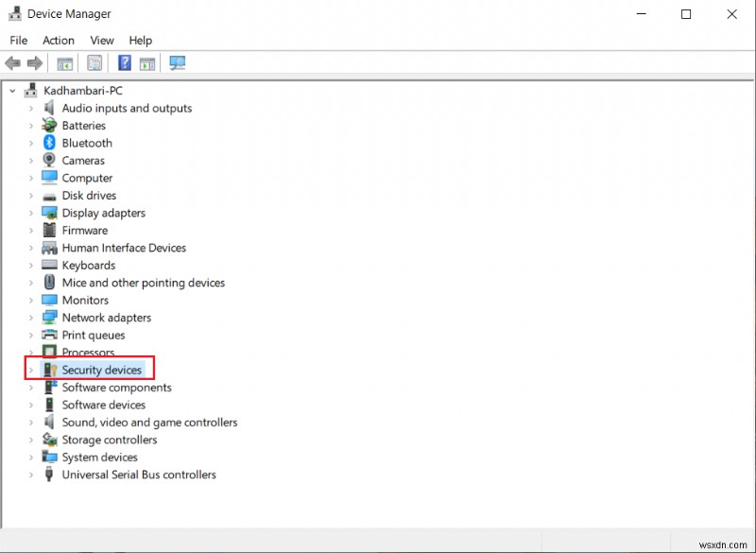Click the Print queues printer icon
The width and height of the screenshot is (756, 553).
coord(49,335)
